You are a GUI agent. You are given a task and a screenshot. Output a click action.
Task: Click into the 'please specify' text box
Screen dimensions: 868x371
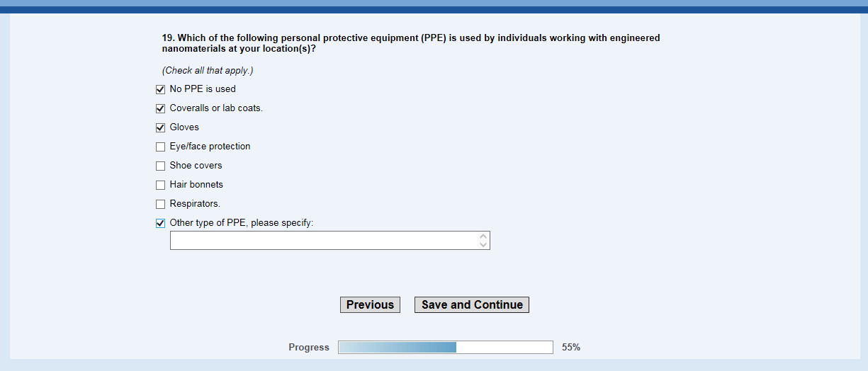(324, 241)
